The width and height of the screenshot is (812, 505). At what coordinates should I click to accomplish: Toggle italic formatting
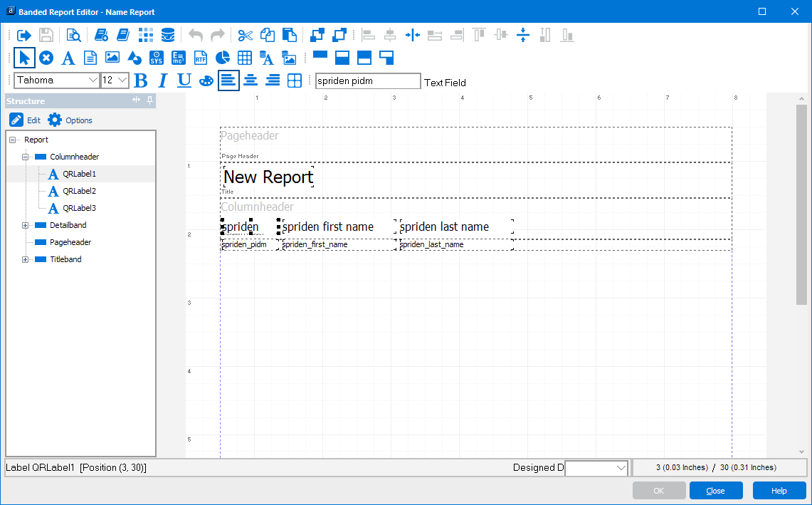[x=162, y=80]
